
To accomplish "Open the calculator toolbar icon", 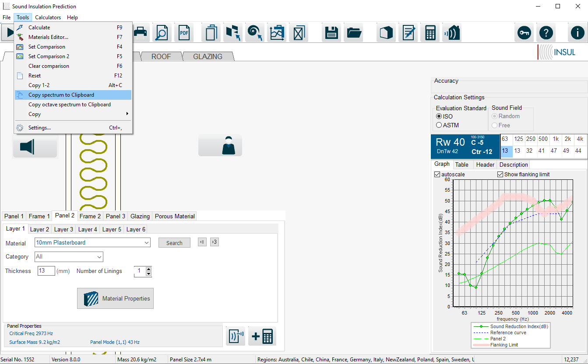I will [x=430, y=33].
